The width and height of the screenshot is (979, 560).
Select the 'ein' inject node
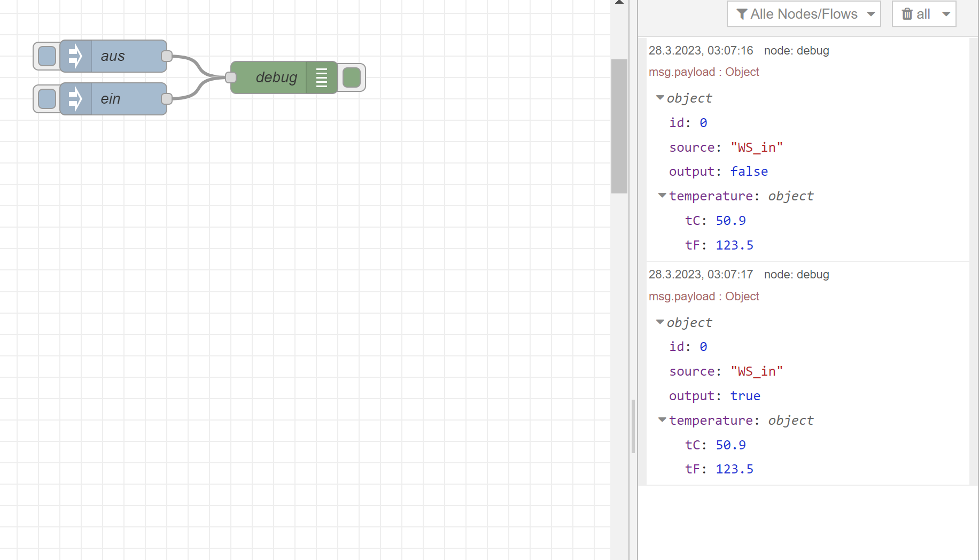coord(113,99)
